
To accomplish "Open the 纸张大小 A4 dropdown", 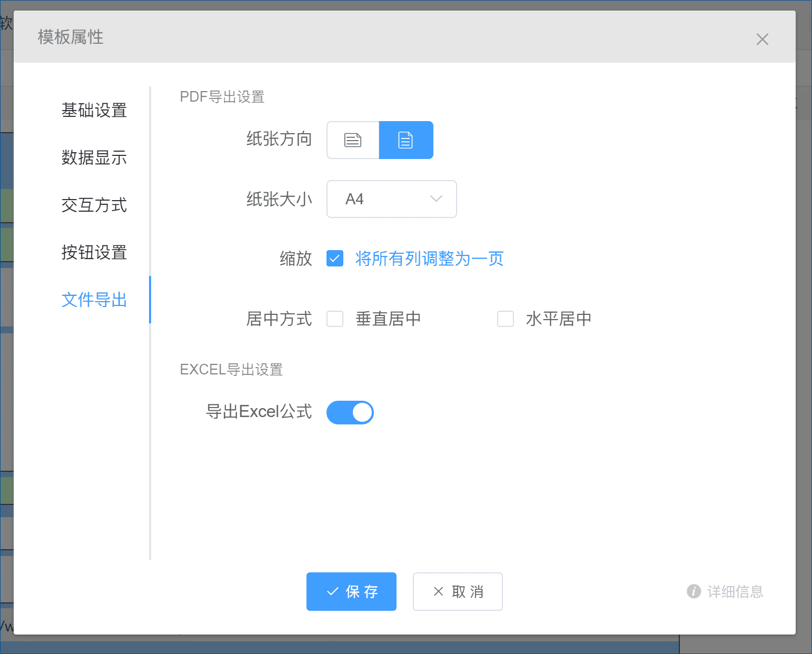I will click(392, 199).
